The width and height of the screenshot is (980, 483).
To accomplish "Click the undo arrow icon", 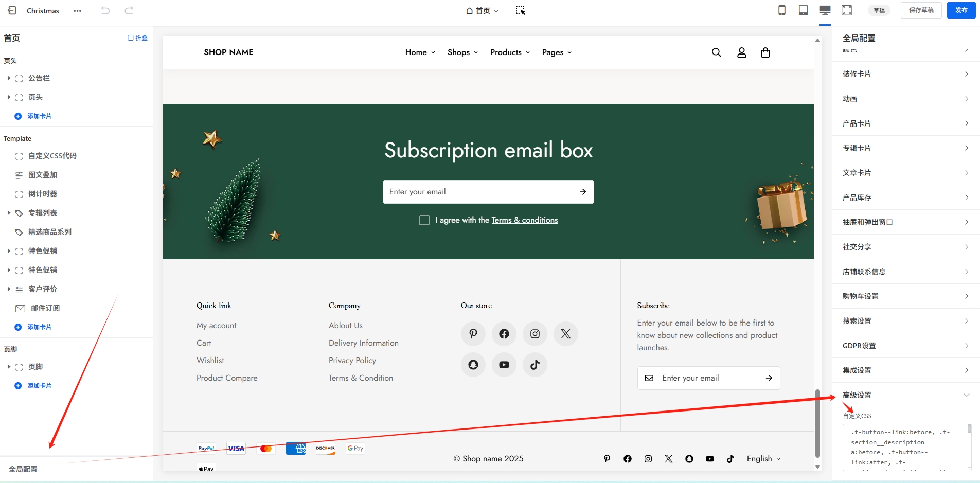I will point(105,10).
